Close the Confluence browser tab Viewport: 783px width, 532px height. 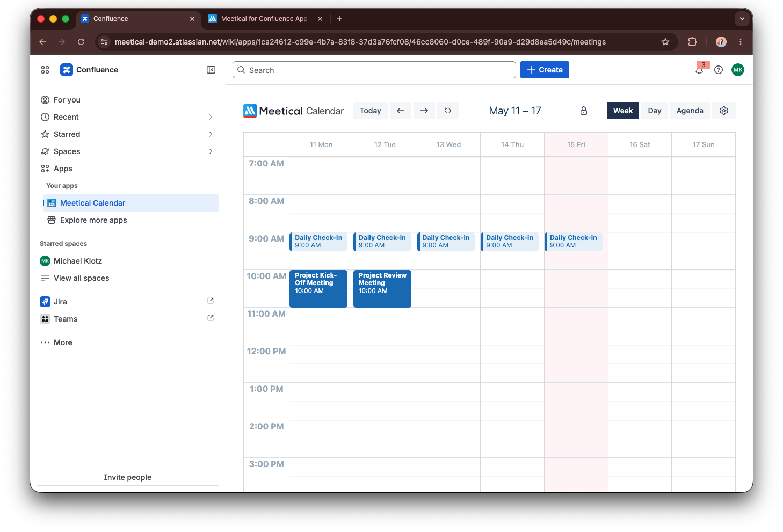(x=192, y=19)
